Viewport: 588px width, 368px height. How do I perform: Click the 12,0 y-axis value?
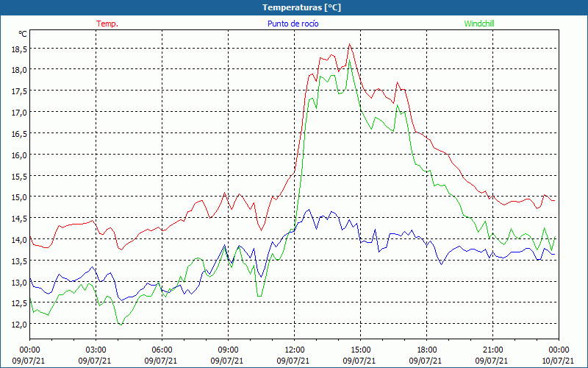pyautogui.click(x=19, y=324)
